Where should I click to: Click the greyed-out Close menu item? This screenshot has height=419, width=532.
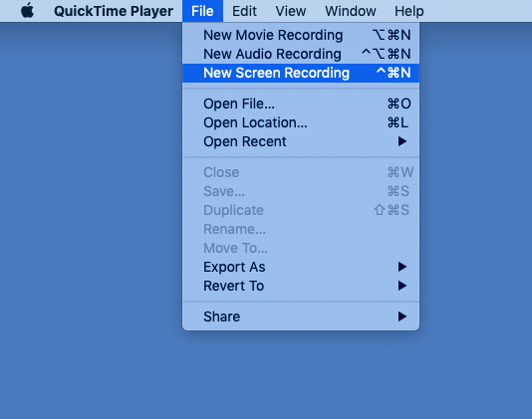pos(301,172)
